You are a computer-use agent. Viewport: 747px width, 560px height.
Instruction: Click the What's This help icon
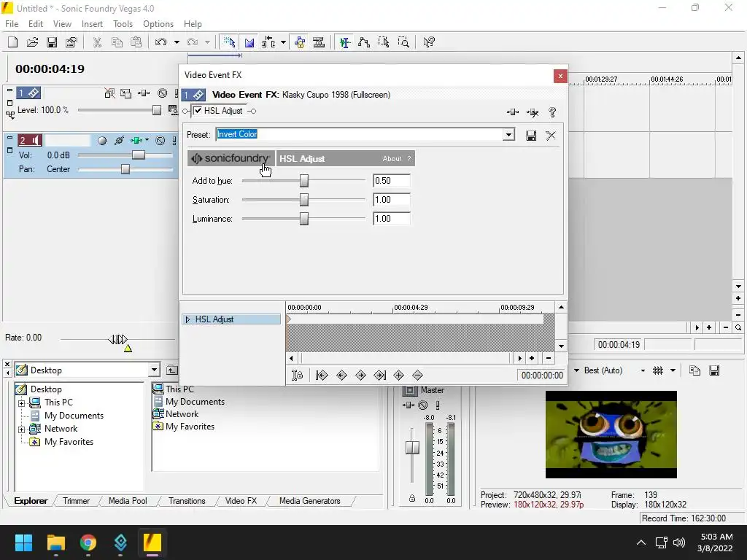click(429, 42)
